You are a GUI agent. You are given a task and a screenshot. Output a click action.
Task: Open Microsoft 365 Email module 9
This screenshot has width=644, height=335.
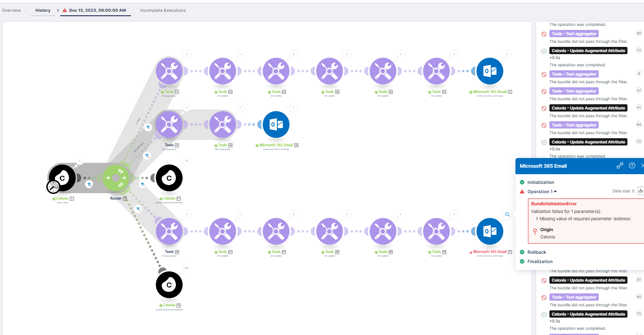490,71
